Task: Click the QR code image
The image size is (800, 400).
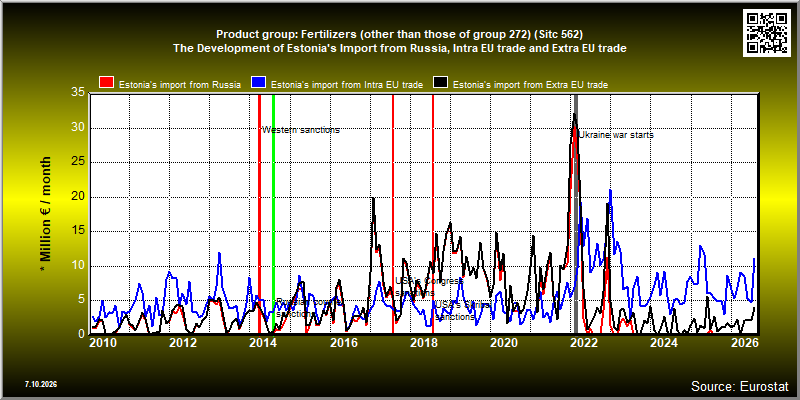Action: click(767, 32)
